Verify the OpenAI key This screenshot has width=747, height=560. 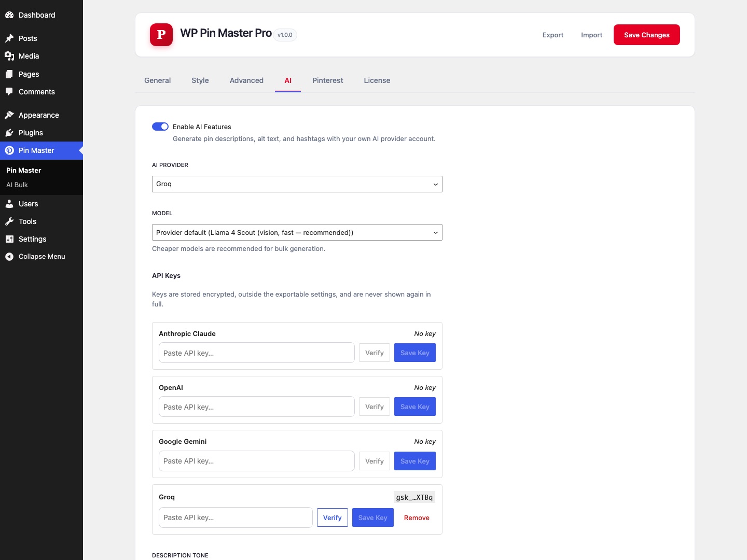click(375, 407)
